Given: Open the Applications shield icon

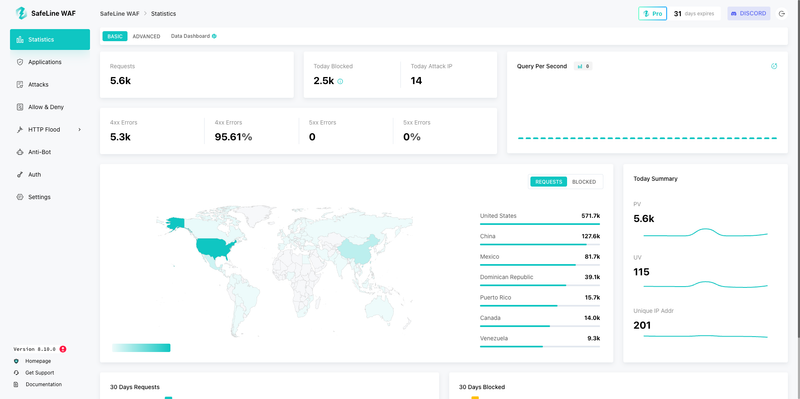Looking at the screenshot, I should tap(20, 62).
